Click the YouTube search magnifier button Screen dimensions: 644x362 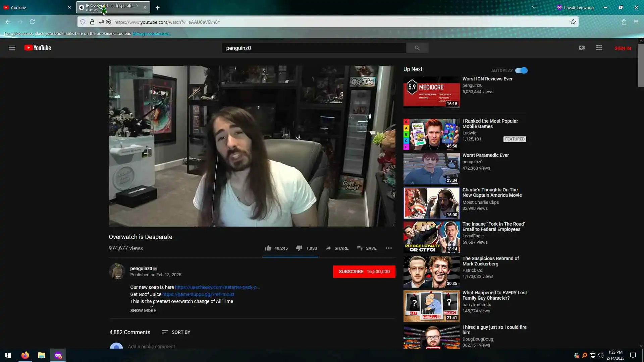(417, 48)
